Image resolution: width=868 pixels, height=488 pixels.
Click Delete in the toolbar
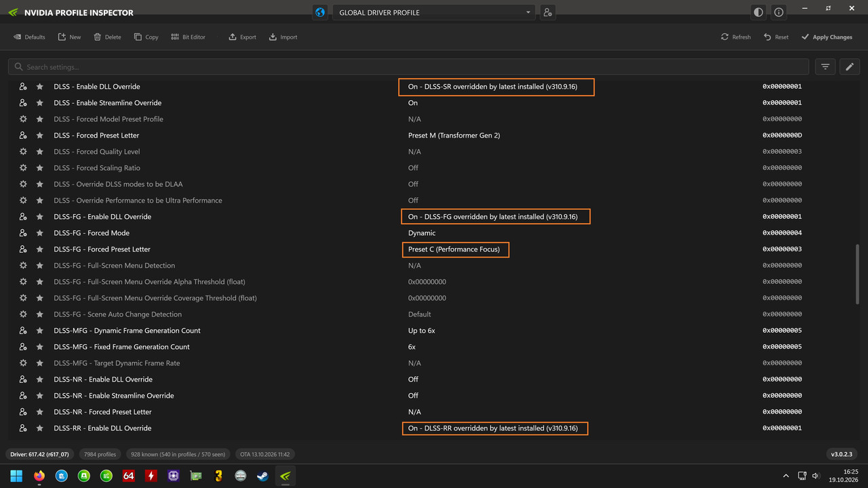coord(107,37)
